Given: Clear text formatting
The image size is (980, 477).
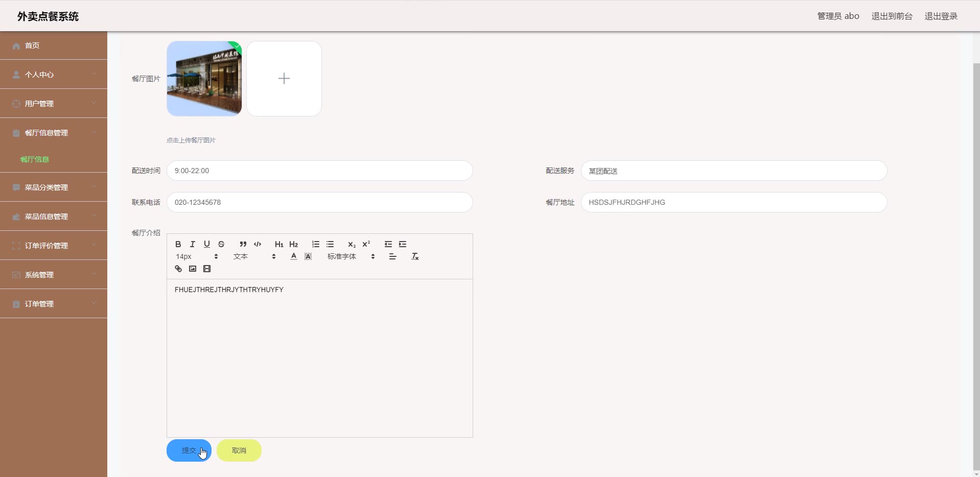Looking at the screenshot, I should click(415, 256).
